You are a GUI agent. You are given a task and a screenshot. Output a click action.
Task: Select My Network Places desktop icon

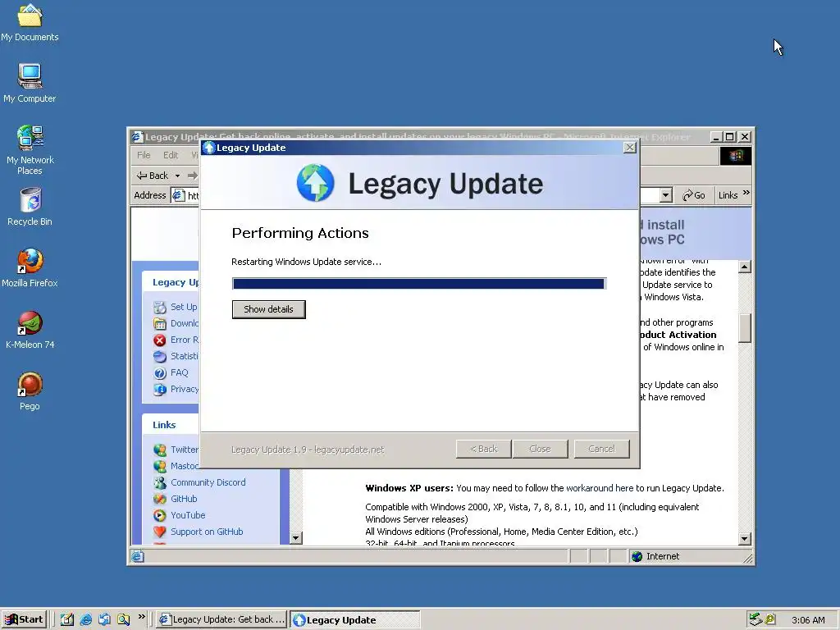[x=30, y=150]
